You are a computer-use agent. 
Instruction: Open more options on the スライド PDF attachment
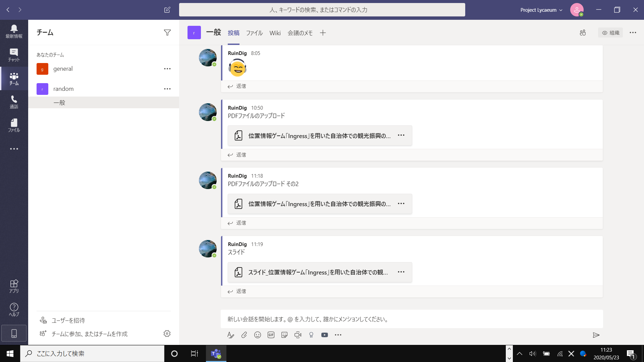[x=401, y=272]
